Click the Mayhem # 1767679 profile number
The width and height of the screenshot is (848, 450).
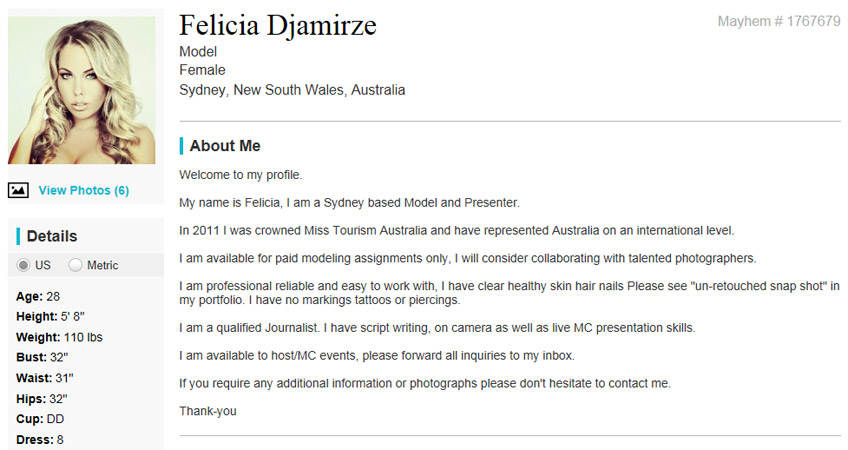pyautogui.click(x=778, y=21)
